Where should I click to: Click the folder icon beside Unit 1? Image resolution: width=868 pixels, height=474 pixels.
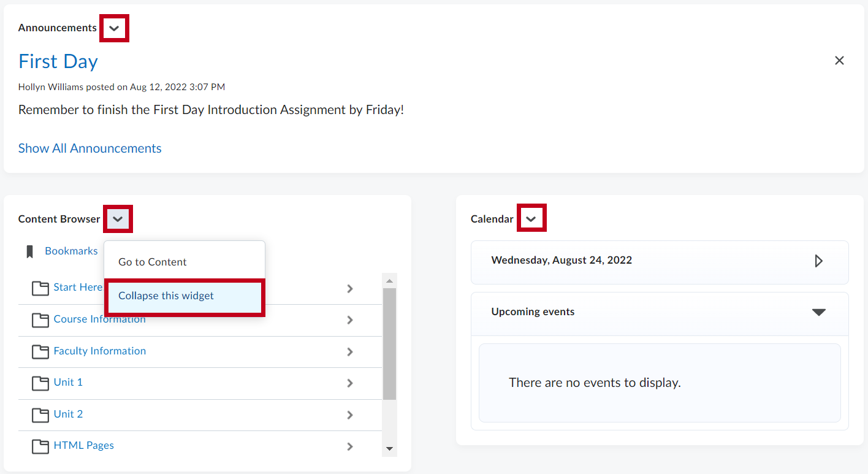coord(40,382)
